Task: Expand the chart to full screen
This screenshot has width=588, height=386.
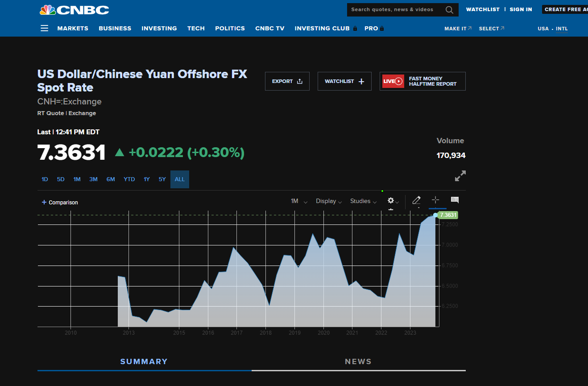Action: [460, 176]
